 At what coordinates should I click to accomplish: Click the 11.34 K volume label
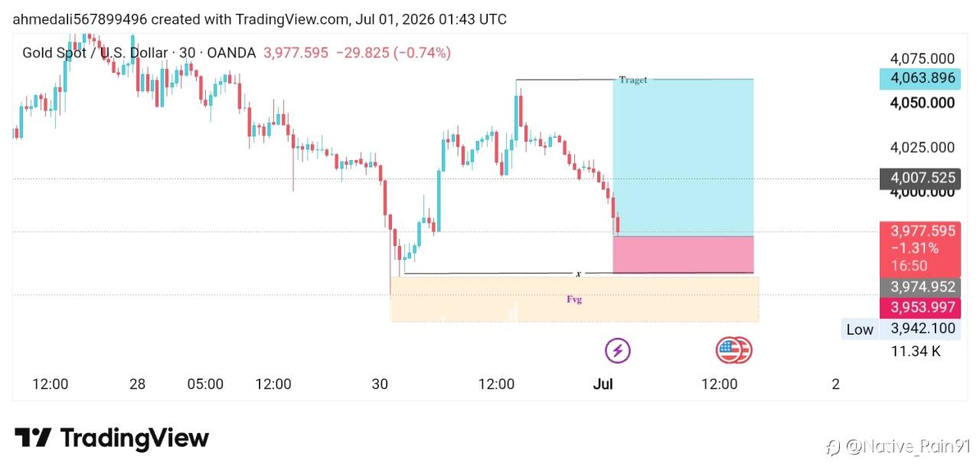pyautogui.click(x=916, y=352)
